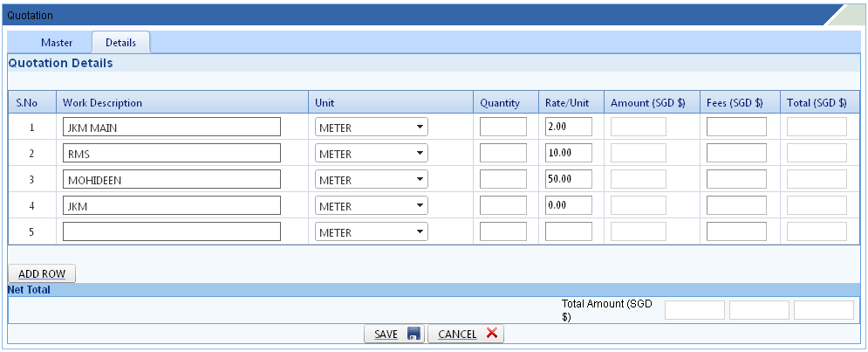
Task: Click Fees field in row 5
Action: (x=737, y=231)
